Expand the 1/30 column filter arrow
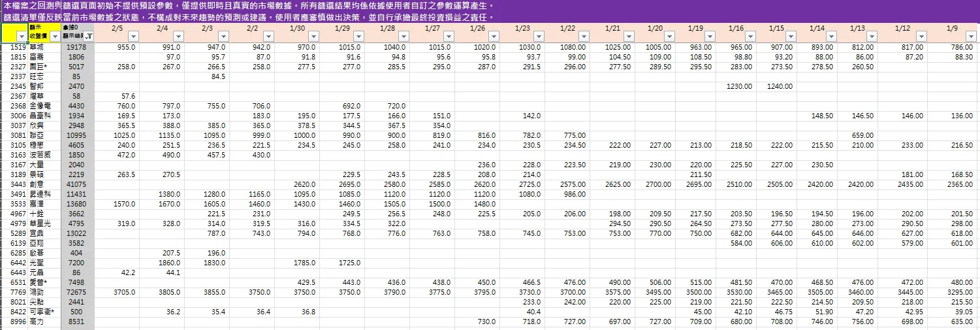This screenshot has height=330, width=980. [x=313, y=37]
